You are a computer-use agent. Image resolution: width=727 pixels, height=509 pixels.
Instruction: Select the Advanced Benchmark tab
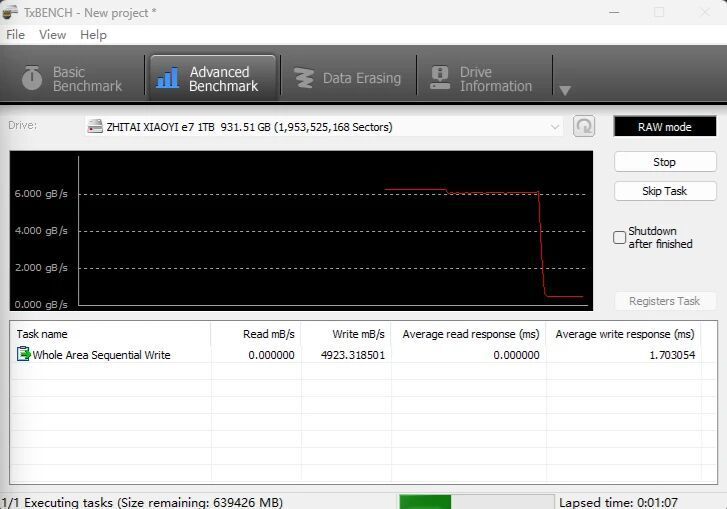(213, 78)
